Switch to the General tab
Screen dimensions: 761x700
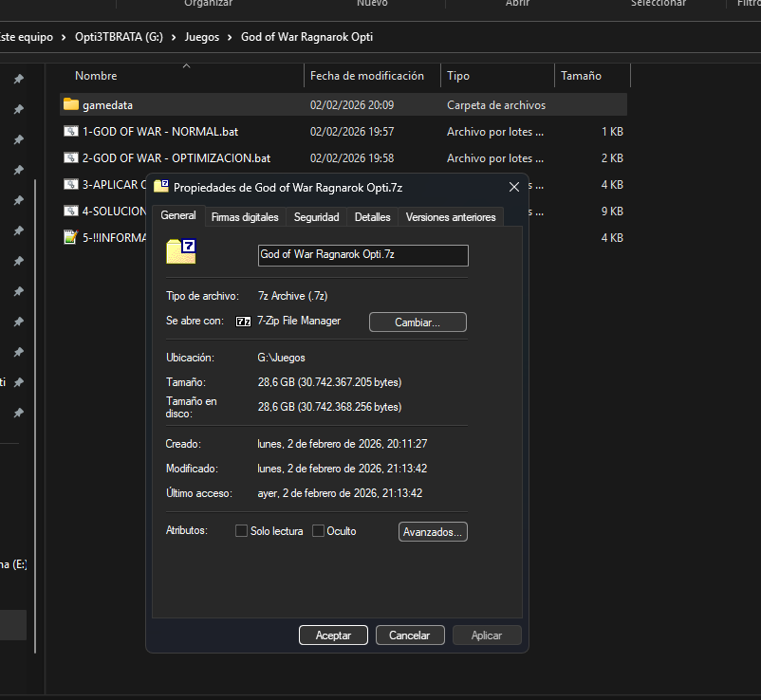coord(178,215)
